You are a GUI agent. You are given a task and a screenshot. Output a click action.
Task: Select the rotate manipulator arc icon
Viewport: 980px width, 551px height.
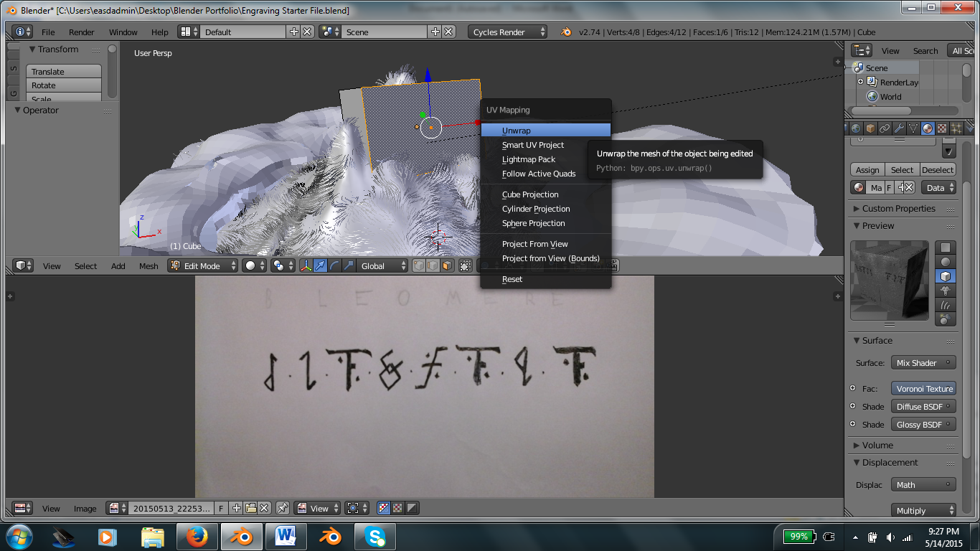pos(335,266)
